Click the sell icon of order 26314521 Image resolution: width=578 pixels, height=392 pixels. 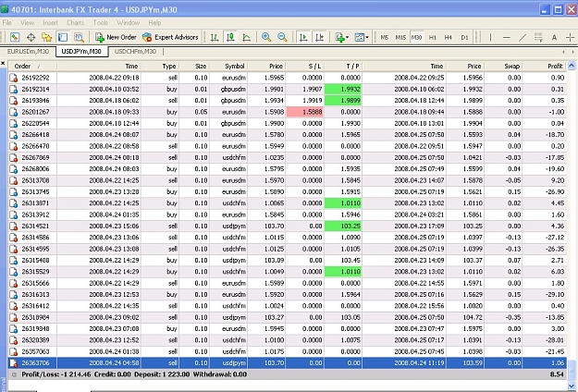pos(14,227)
